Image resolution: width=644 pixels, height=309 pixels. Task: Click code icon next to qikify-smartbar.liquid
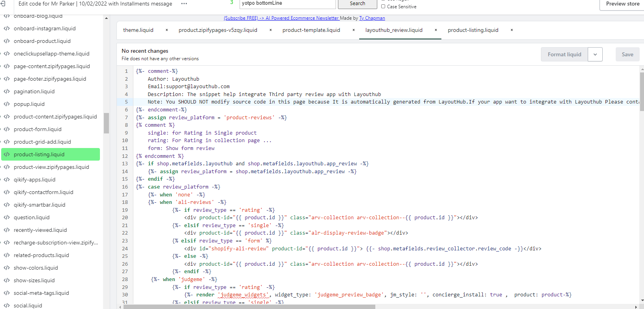click(x=7, y=205)
